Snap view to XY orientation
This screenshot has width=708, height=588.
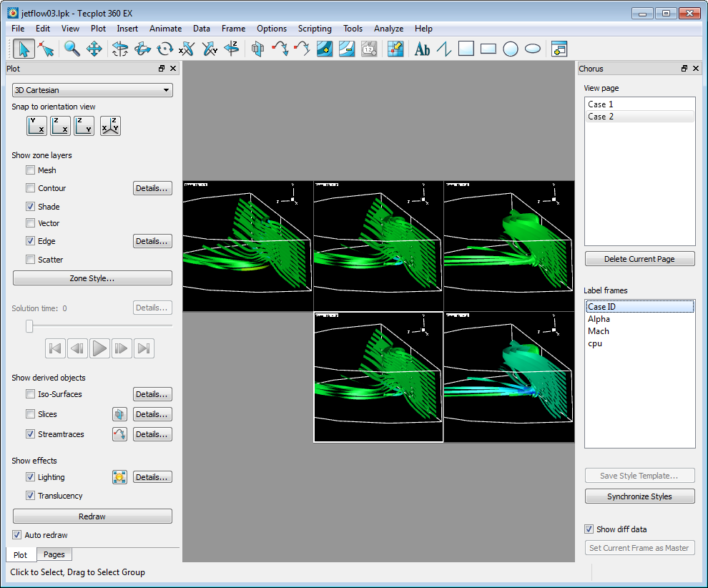pyautogui.click(x=36, y=126)
